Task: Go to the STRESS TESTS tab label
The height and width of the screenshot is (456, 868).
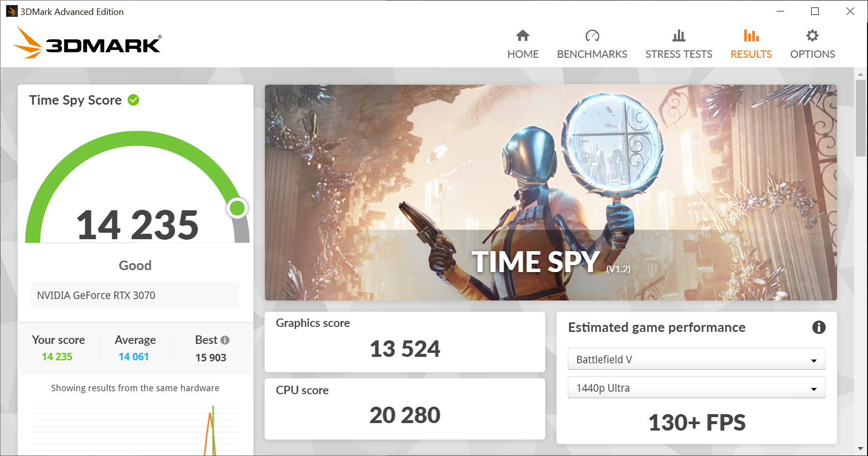Action: 678,54
